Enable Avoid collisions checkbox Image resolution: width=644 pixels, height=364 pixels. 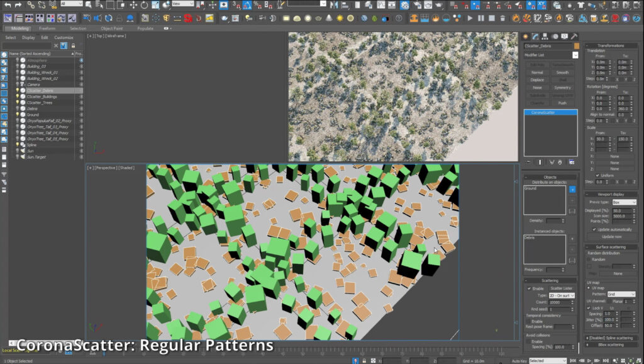pos(528,341)
